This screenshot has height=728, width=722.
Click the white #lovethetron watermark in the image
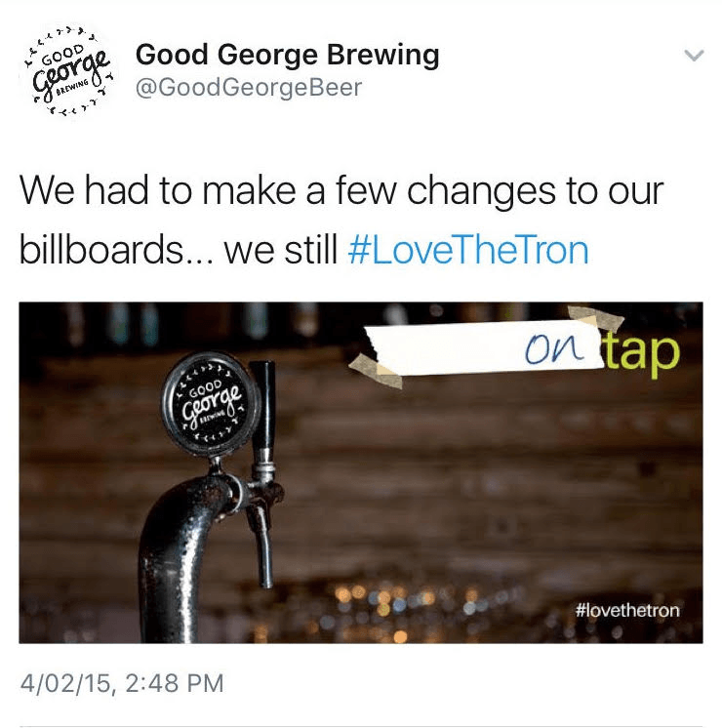[627, 610]
